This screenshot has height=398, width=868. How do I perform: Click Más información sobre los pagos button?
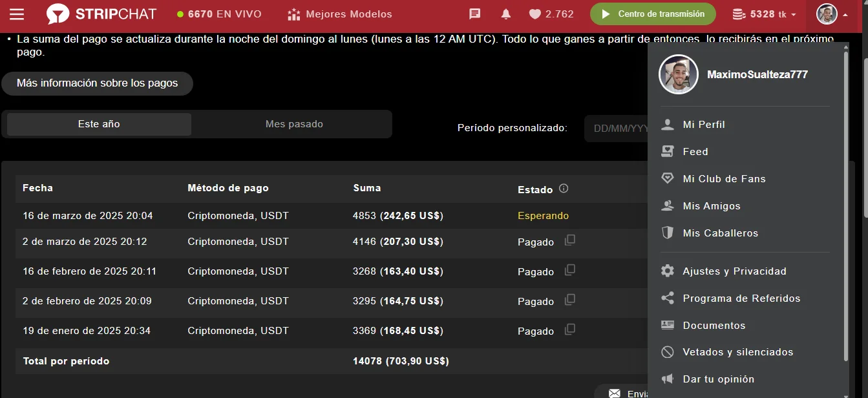(97, 83)
